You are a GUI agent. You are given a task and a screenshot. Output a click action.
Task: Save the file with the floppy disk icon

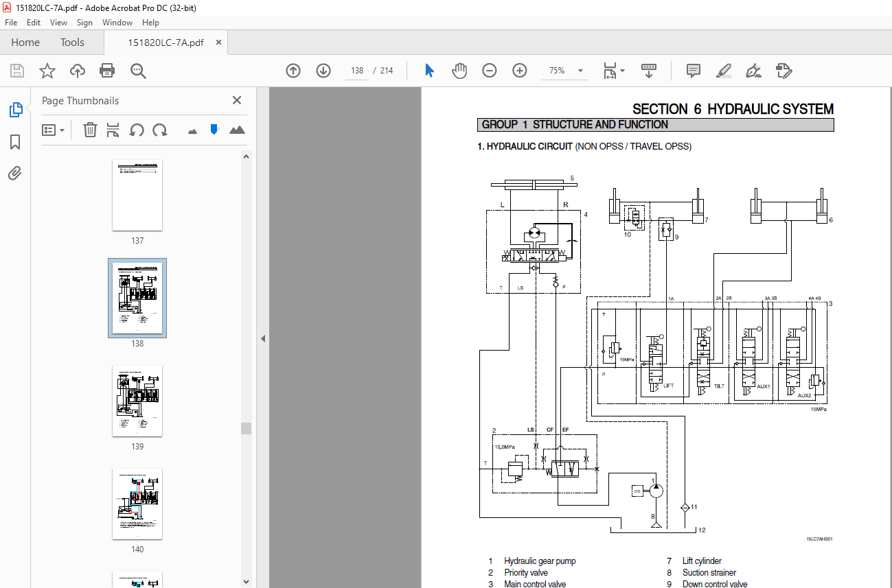coord(17,71)
